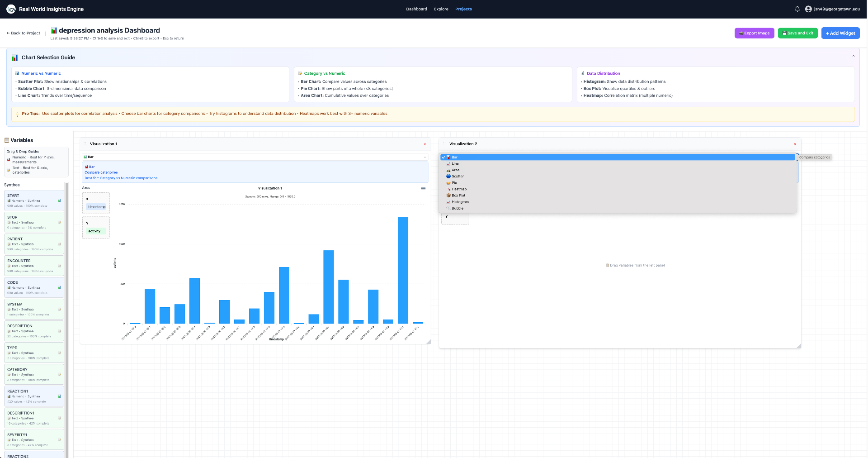Select Histogram in the chart type list
868x458 pixels.
click(x=618, y=202)
